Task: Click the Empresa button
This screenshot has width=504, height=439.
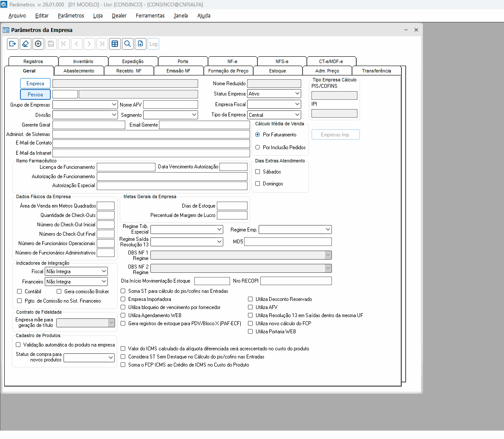Action: pyautogui.click(x=35, y=84)
